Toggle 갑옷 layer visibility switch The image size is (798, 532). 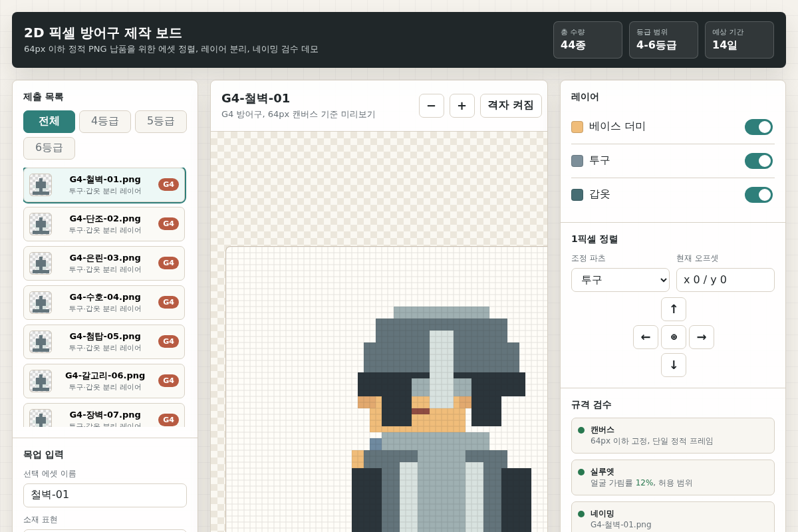pos(759,195)
